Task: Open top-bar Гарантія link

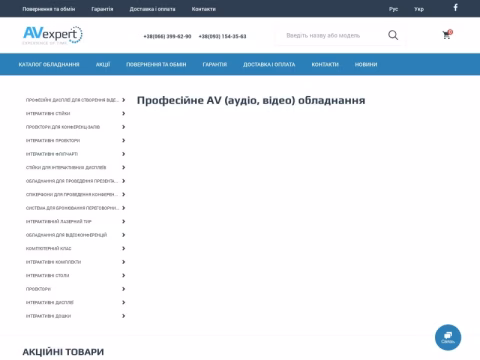Action: coord(102,9)
